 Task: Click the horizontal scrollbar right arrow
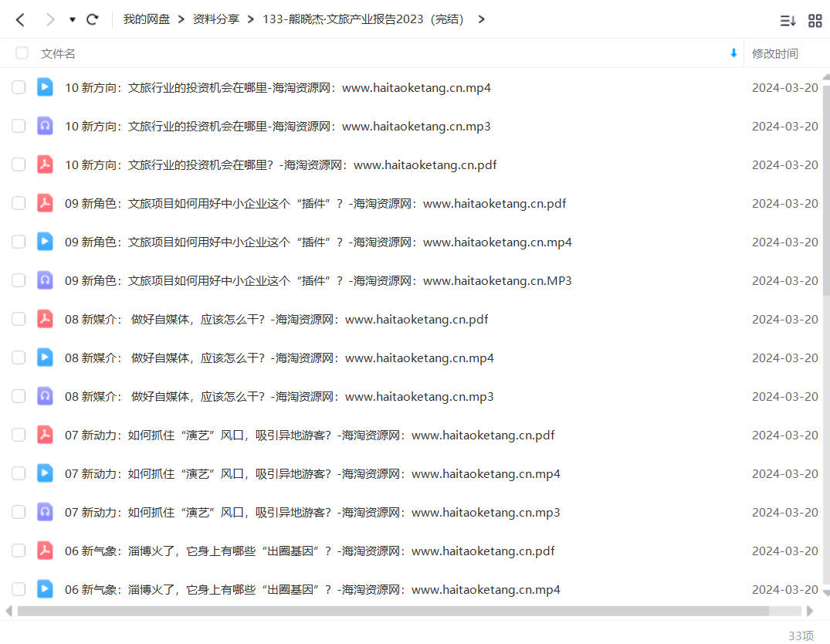tap(809, 611)
